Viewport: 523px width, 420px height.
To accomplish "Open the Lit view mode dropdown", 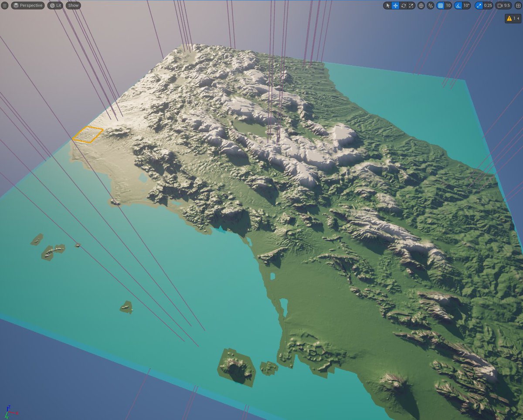I will (55, 6).
